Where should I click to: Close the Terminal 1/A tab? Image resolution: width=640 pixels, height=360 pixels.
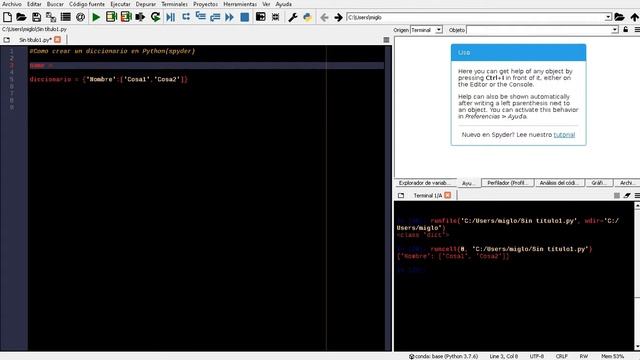pyautogui.click(x=448, y=195)
